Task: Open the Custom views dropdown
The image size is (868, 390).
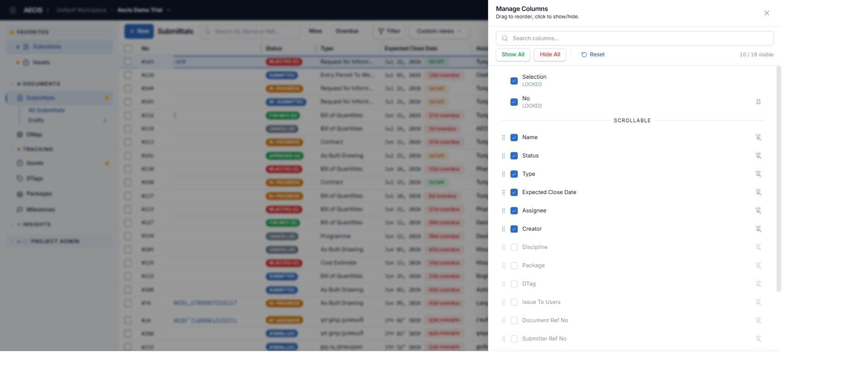Action: click(x=439, y=31)
